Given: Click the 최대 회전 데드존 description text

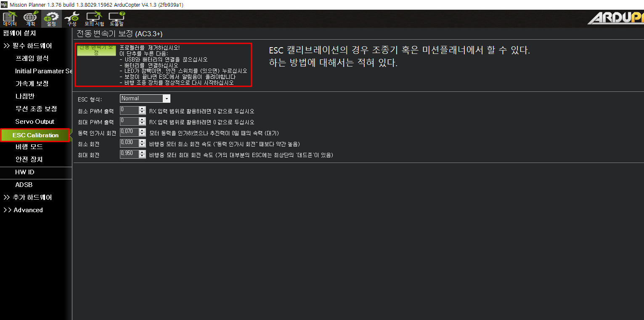Looking at the screenshot, I should click(x=241, y=155).
